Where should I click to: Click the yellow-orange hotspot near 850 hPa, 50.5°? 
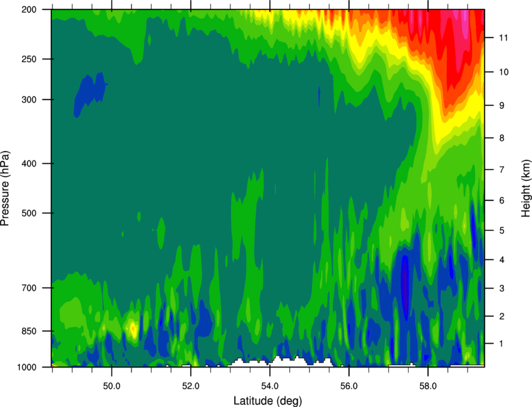[x=133, y=329]
